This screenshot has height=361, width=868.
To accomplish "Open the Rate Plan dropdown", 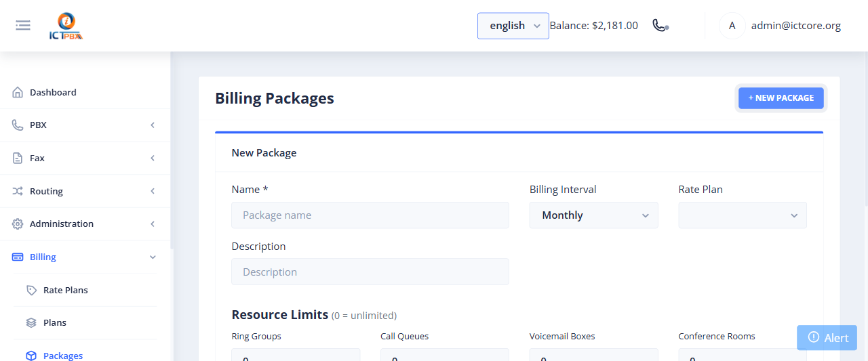I will click(743, 215).
